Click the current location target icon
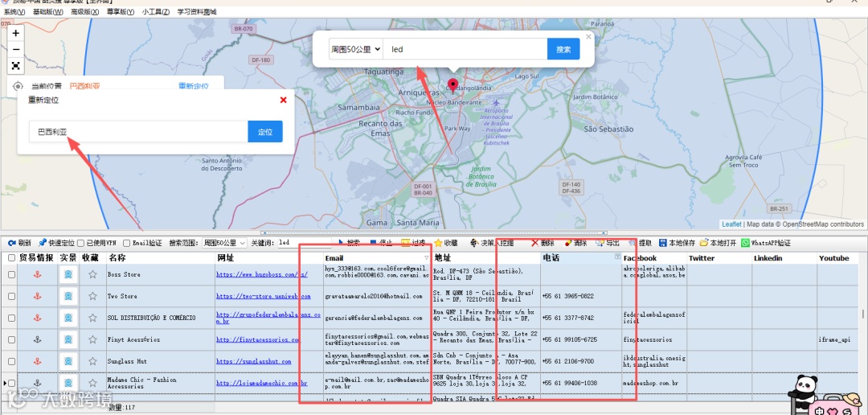 point(18,86)
